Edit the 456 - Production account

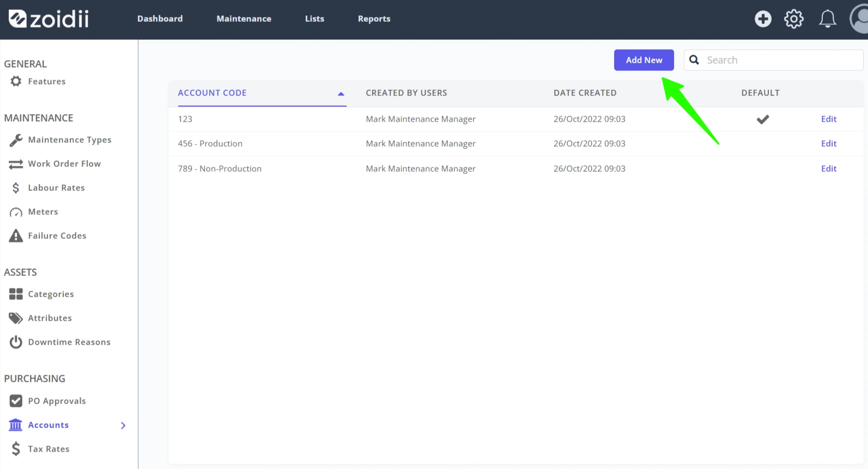click(828, 143)
